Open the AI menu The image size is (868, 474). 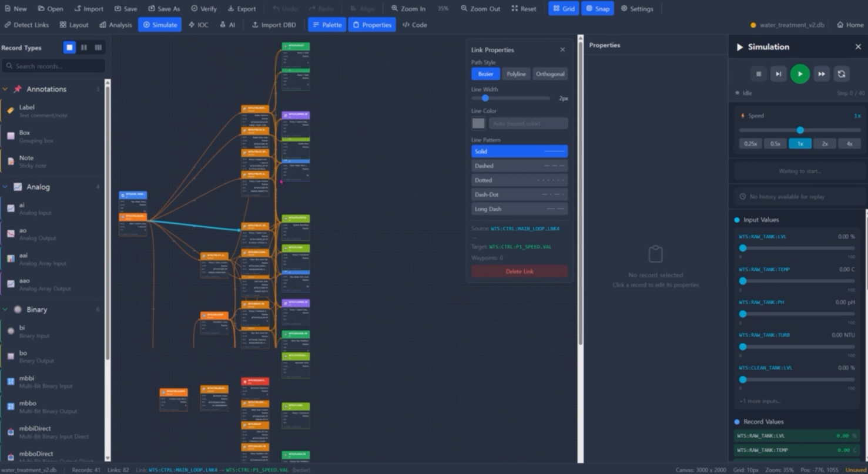coord(227,25)
